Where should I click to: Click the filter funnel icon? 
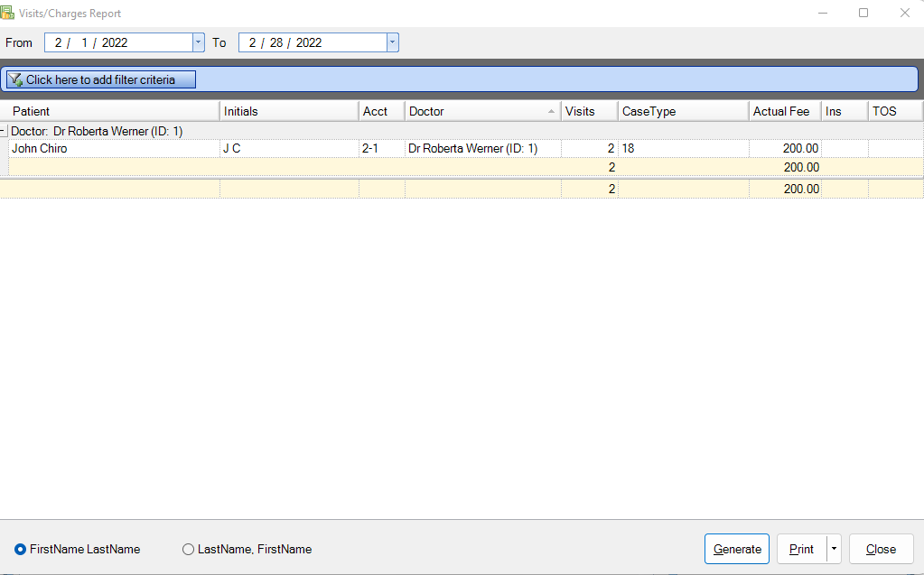[15, 80]
